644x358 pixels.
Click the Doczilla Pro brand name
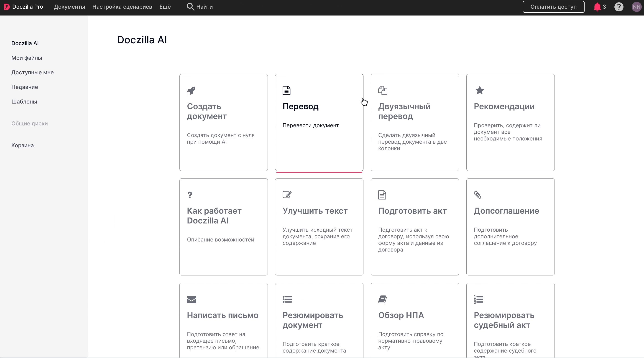click(28, 7)
